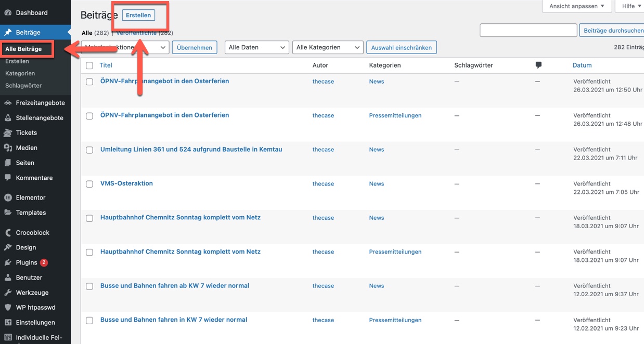The image size is (644, 344).
Task: Open Kategorien submenu item under Beiträge
Action: point(20,73)
